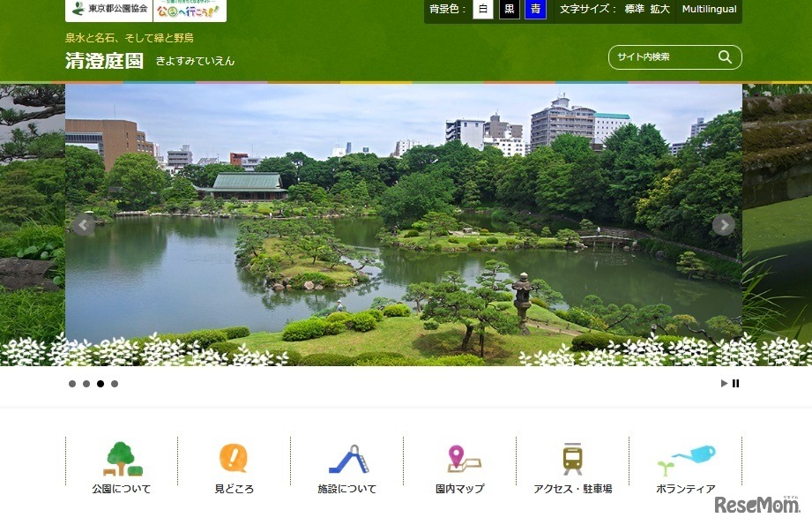Click the main garden pond slide image
The height and width of the screenshot is (525, 812).
404,225
